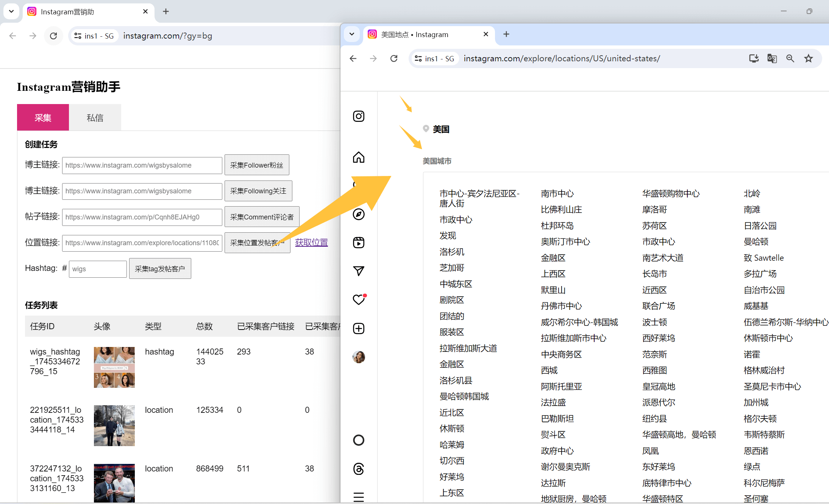829x504 pixels.
Task: Open Messages paper-plane icon in sidebar
Action: (359, 271)
